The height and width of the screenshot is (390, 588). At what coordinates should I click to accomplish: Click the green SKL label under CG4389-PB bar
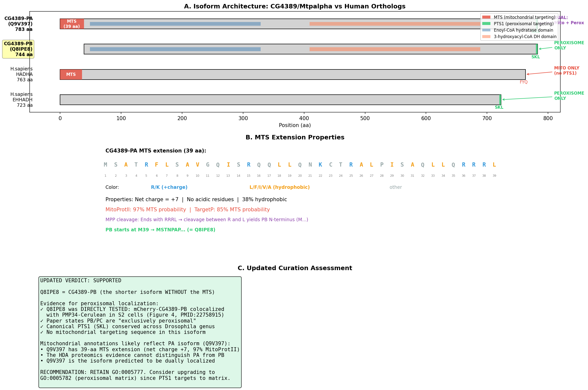point(536,57)
